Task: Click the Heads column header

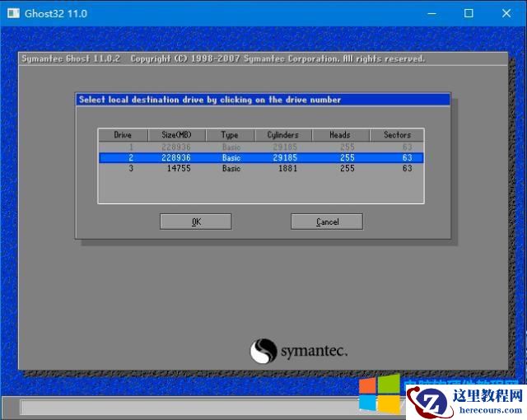Action: pos(340,135)
